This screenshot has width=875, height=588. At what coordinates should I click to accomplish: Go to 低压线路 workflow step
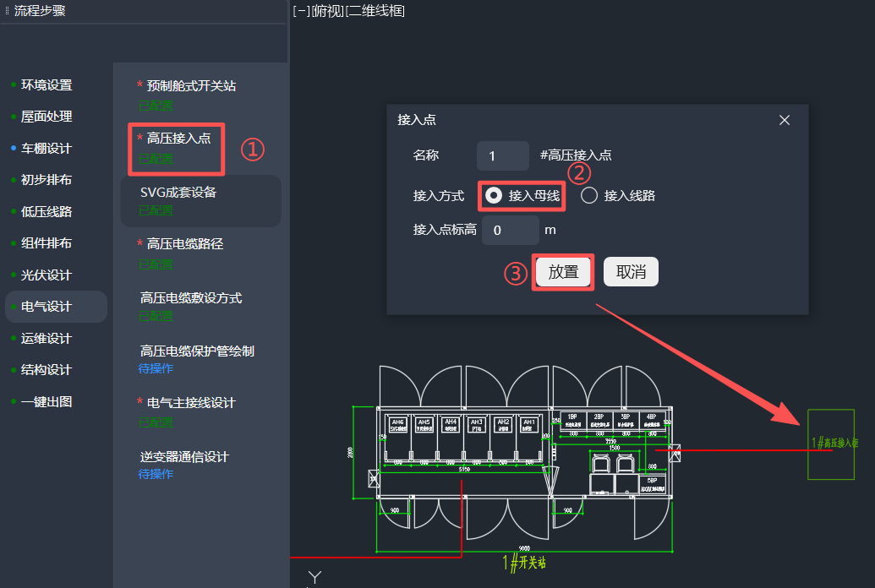click(x=46, y=211)
